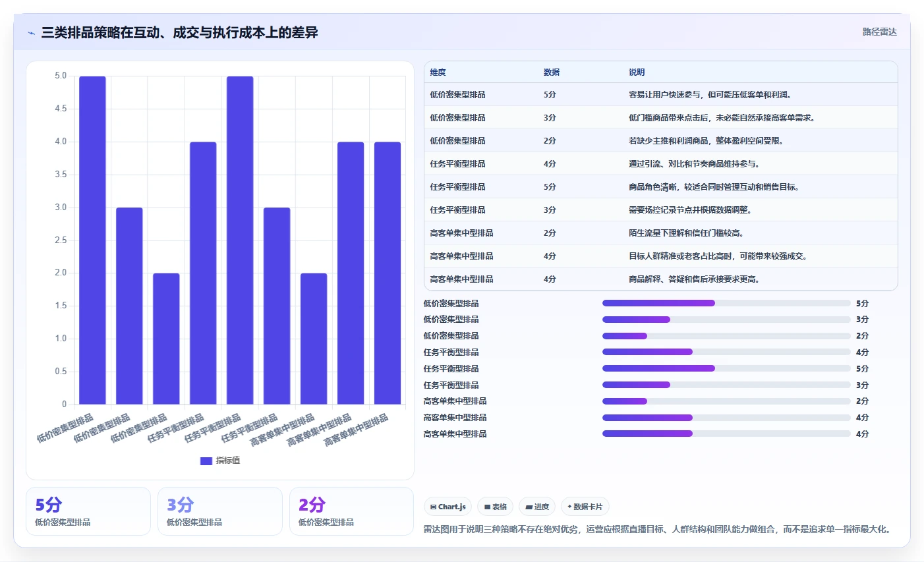
Task: Click the text 商品解释、答疑和售后承接要求更高
Action: tap(694, 279)
